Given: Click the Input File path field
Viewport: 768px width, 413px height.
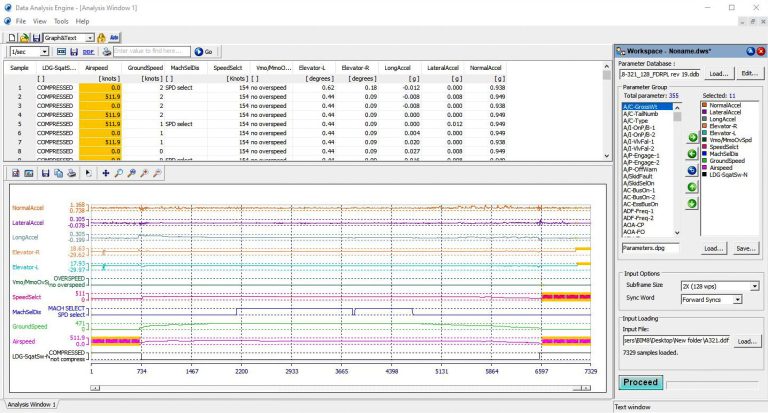Looking at the screenshot, I should coord(676,340).
